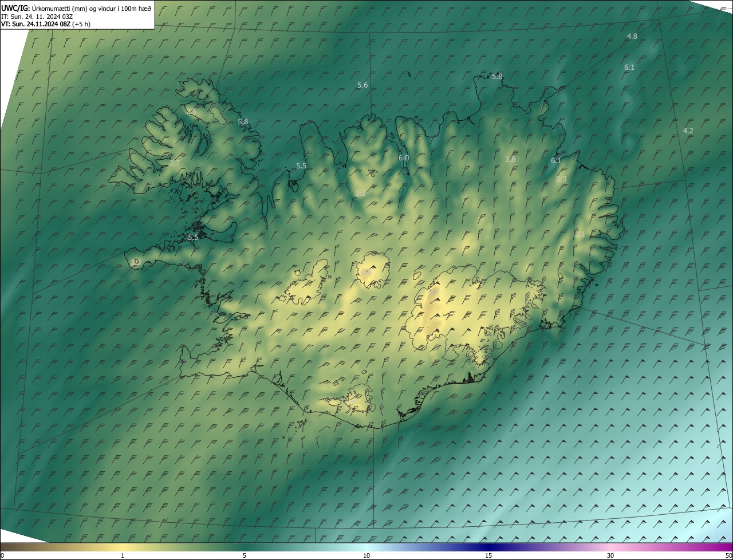The height and width of the screenshot is (560, 733).
Task: Click the 2.2 value label on the map
Action: point(360,194)
